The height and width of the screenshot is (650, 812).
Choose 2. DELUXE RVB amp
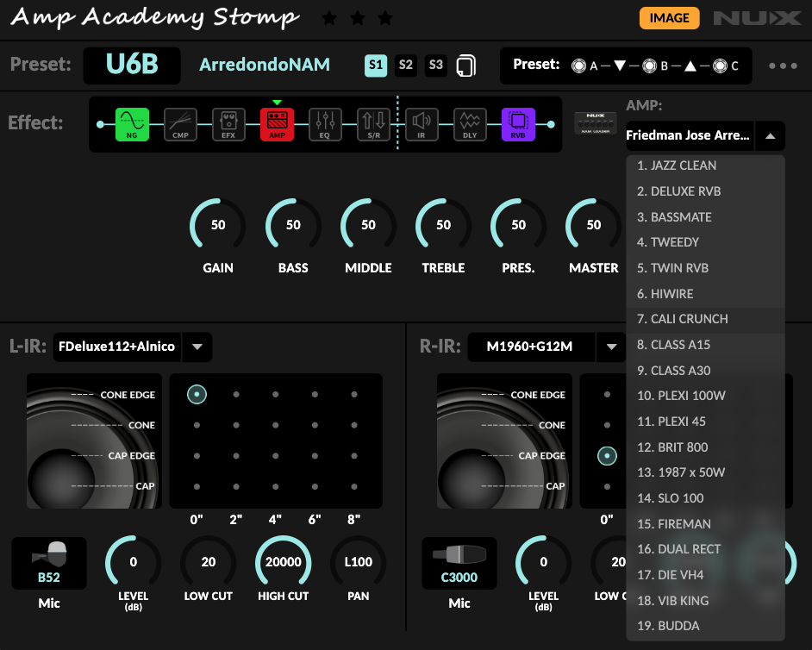705,191
